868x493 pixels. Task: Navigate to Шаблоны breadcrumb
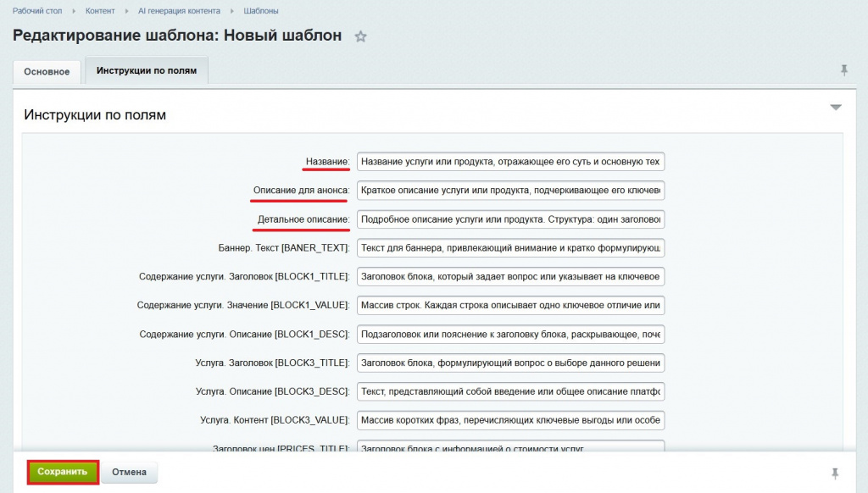(x=261, y=11)
